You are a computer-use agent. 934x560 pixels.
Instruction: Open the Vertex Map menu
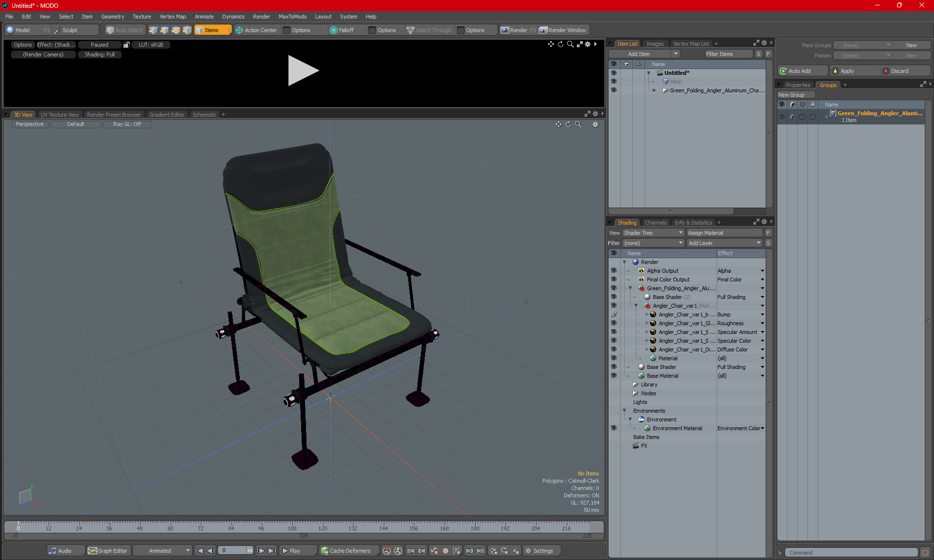click(173, 17)
